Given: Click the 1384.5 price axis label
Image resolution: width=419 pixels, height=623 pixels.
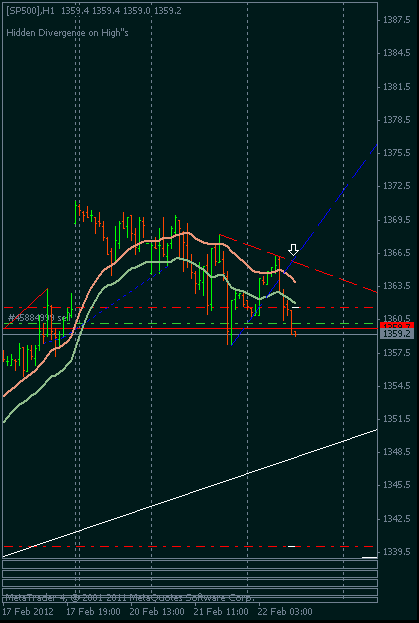Looking at the screenshot, I should (397, 53).
